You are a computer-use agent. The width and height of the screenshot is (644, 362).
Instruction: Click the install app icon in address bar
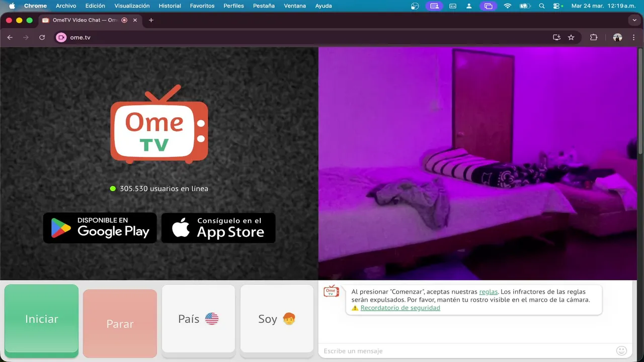tap(556, 37)
